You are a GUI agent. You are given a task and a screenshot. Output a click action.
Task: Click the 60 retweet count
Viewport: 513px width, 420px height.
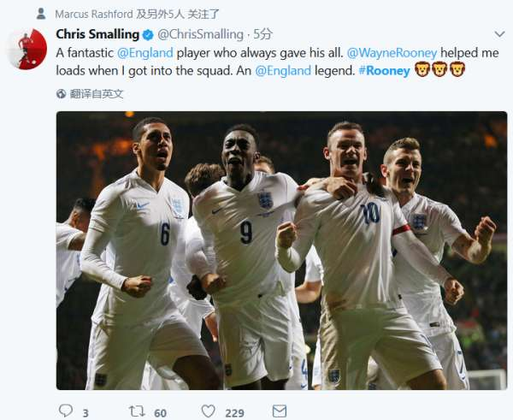click(x=160, y=412)
